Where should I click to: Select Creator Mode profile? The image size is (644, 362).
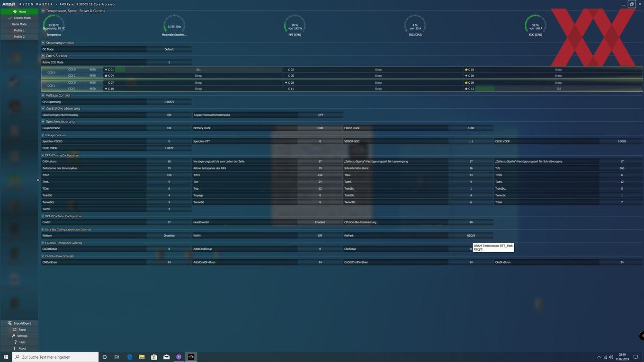point(19,18)
